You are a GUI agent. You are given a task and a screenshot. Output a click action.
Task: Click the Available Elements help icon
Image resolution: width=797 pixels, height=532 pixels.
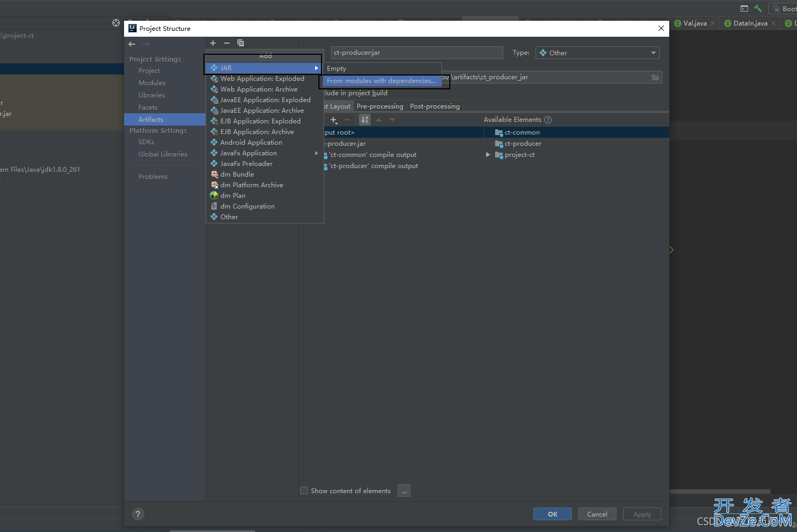coord(548,120)
